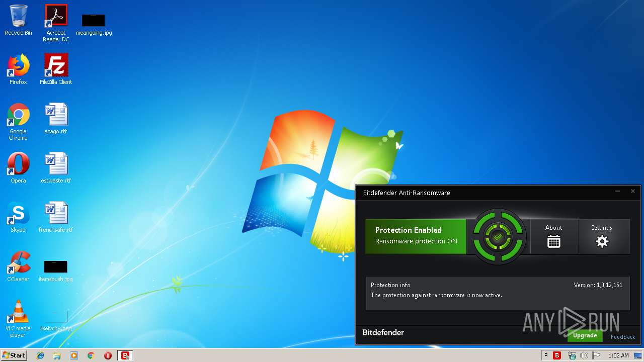The height and width of the screenshot is (362, 644).
Task: Open Internet Explorer from the taskbar
Action: 40,355
